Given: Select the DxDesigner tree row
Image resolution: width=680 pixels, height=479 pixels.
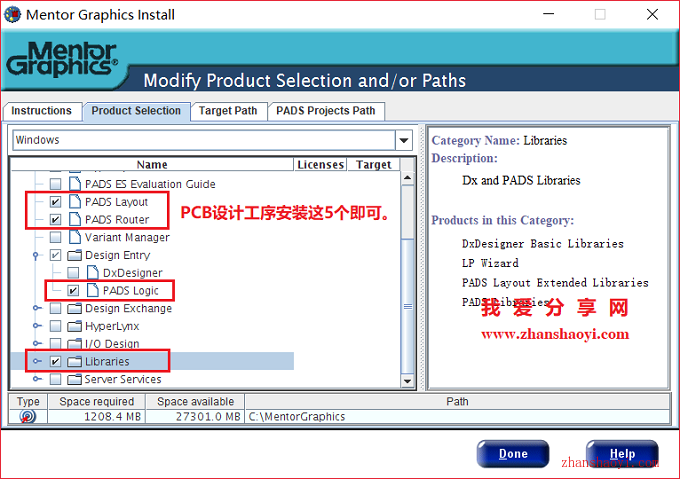Looking at the screenshot, I should click(133, 273).
